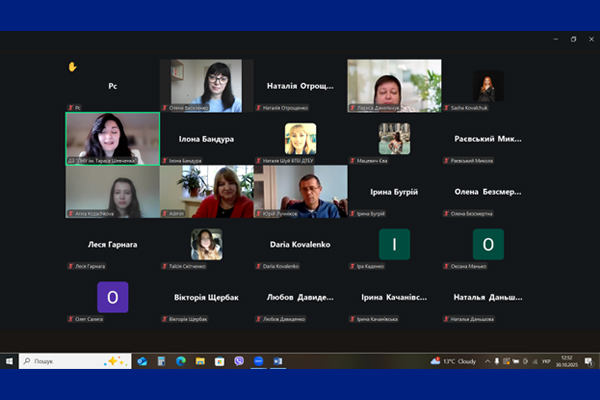The image size is (600, 400).
Task: Click the raised hand icon on Pc tile
Action: [x=72, y=67]
